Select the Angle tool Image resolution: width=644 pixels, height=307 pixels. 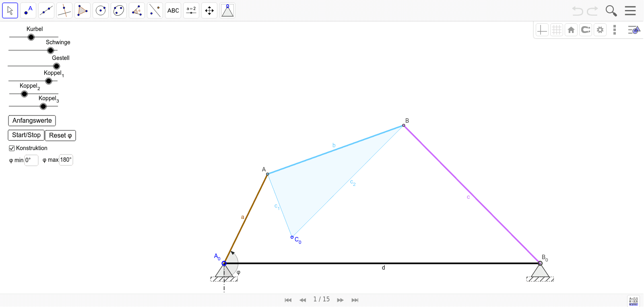(x=137, y=10)
